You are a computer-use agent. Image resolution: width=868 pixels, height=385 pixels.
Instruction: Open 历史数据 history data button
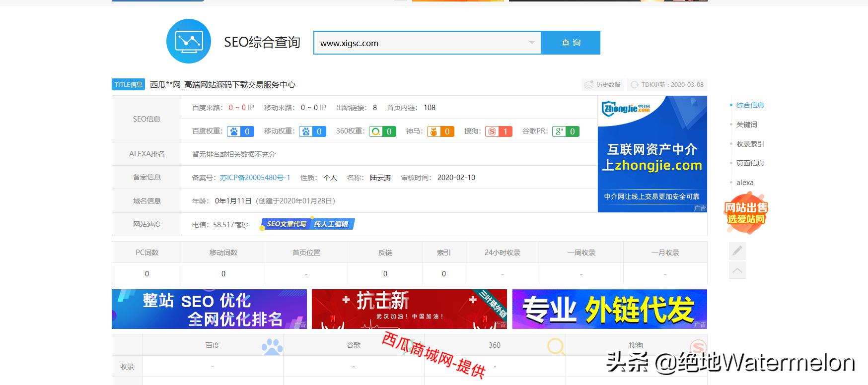click(603, 85)
